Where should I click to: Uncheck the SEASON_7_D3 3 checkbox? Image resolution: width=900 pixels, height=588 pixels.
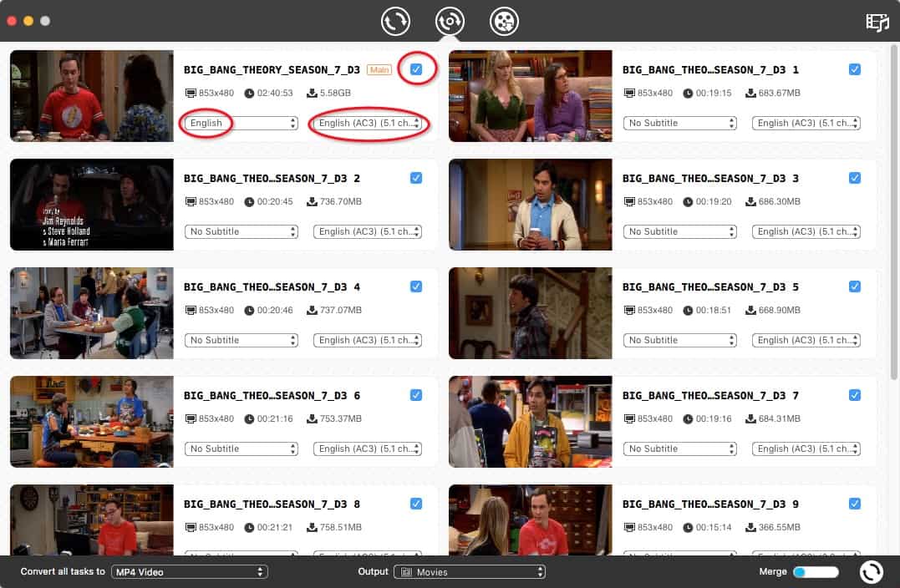coord(855,178)
